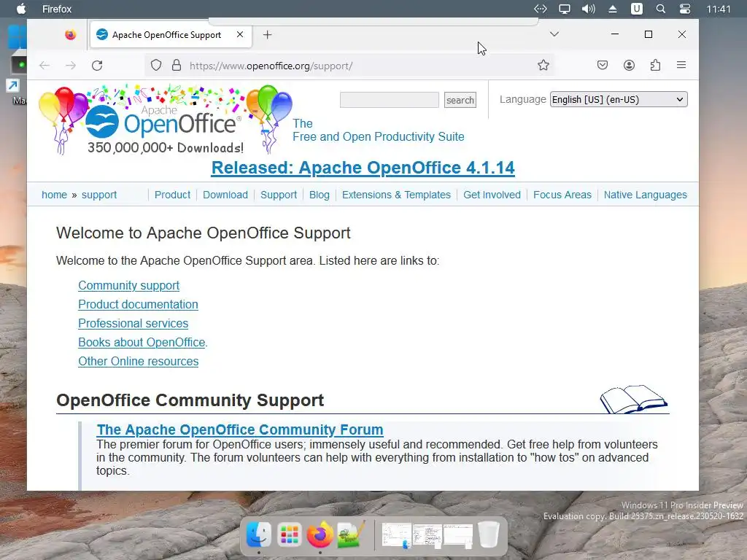The image size is (747, 560).
Task: Open the Download navigation item
Action: point(225,195)
